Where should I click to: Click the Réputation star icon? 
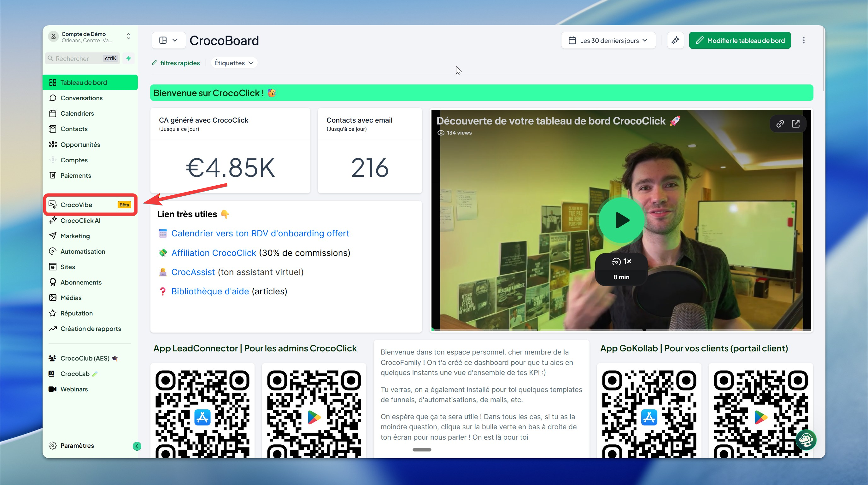pyautogui.click(x=53, y=313)
